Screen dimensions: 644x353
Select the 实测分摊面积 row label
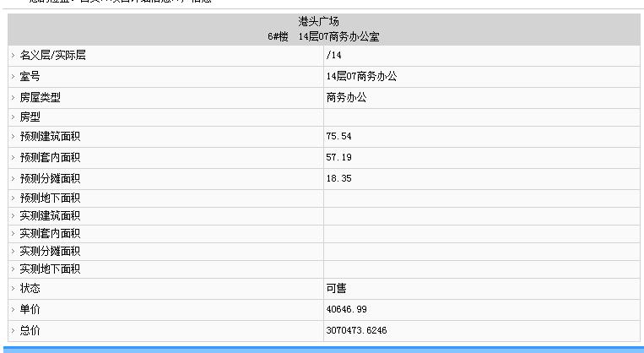pyautogui.click(x=50, y=251)
